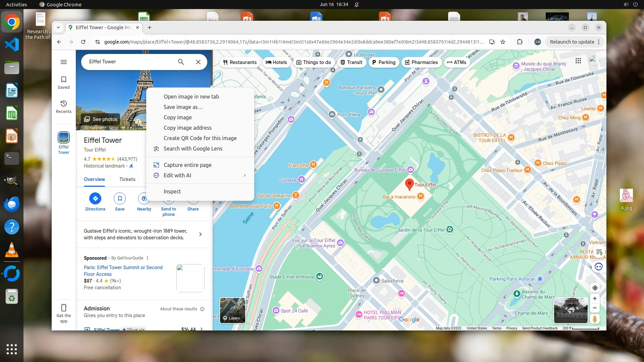Click the See photos button
Screen dimensions: 644x362
[101, 119]
